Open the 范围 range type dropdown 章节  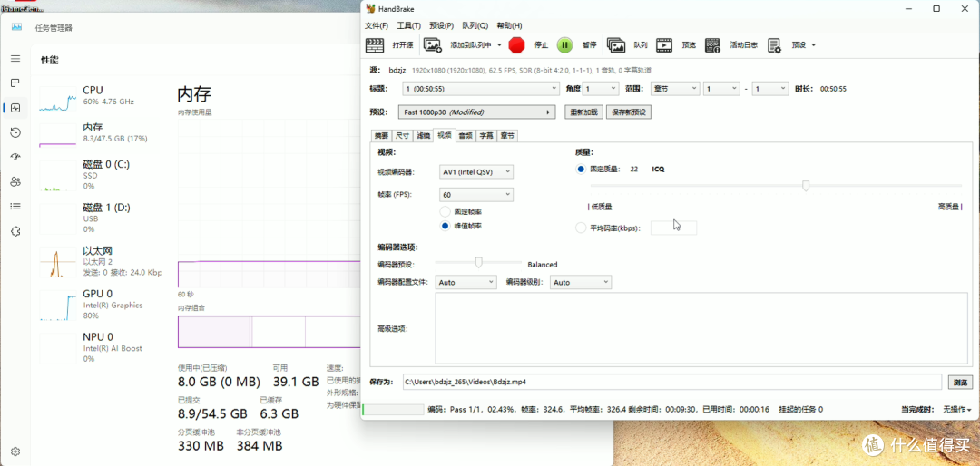675,89
